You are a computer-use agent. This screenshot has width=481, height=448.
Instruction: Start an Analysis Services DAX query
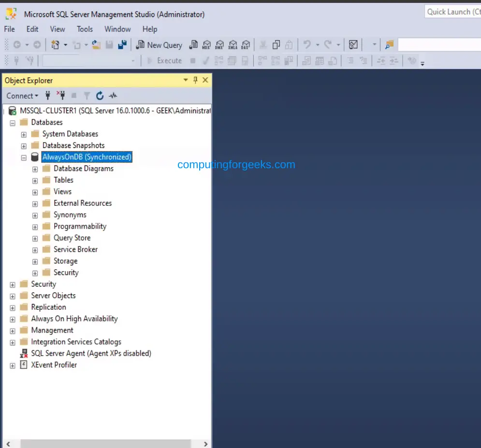pyautogui.click(x=246, y=45)
